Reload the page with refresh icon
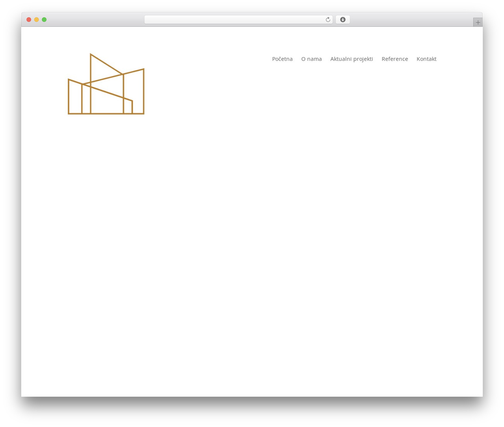This screenshot has width=504, height=427. click(x=328, y=20)
